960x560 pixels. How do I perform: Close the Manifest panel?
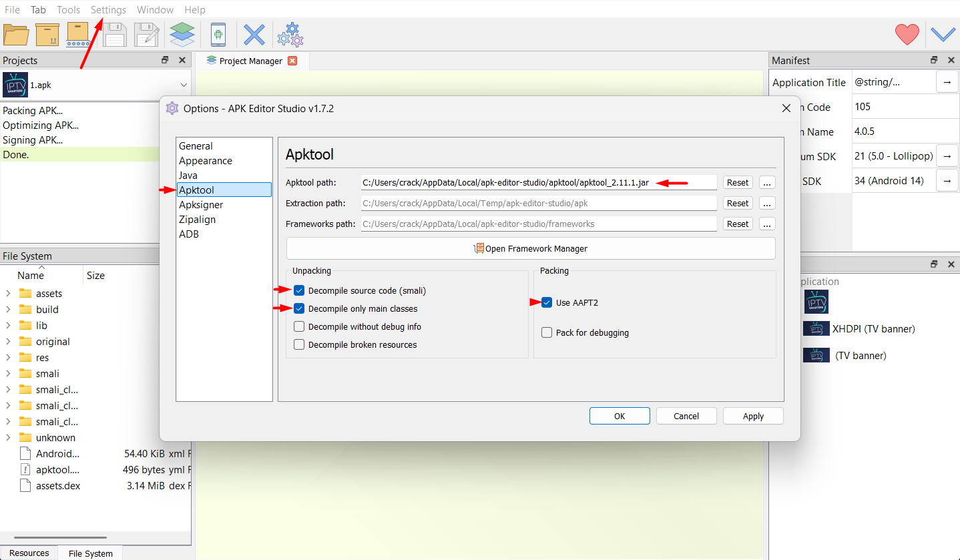coord(951,60)
